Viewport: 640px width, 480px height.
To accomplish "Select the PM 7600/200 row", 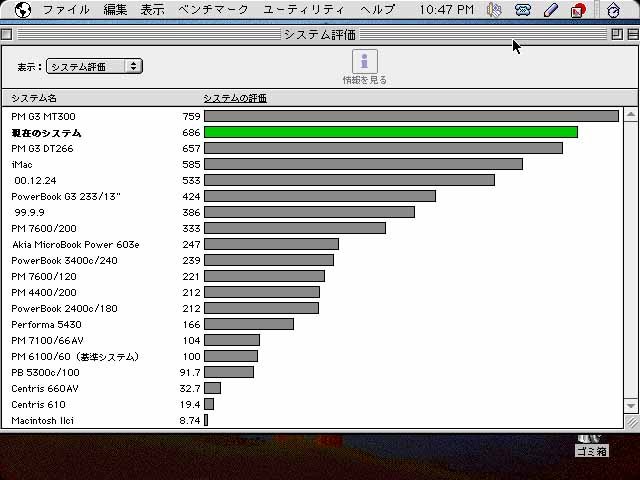I will tap(312, 228).
